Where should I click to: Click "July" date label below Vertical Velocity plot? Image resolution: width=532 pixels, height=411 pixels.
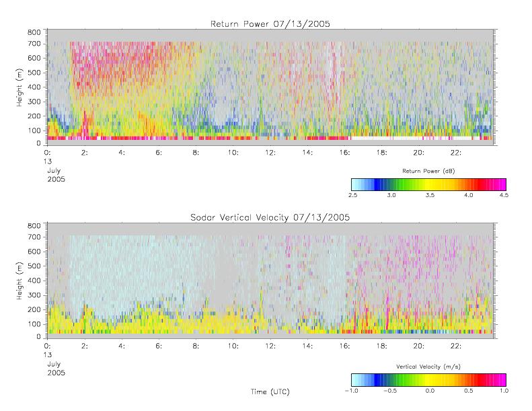point(54,364)
